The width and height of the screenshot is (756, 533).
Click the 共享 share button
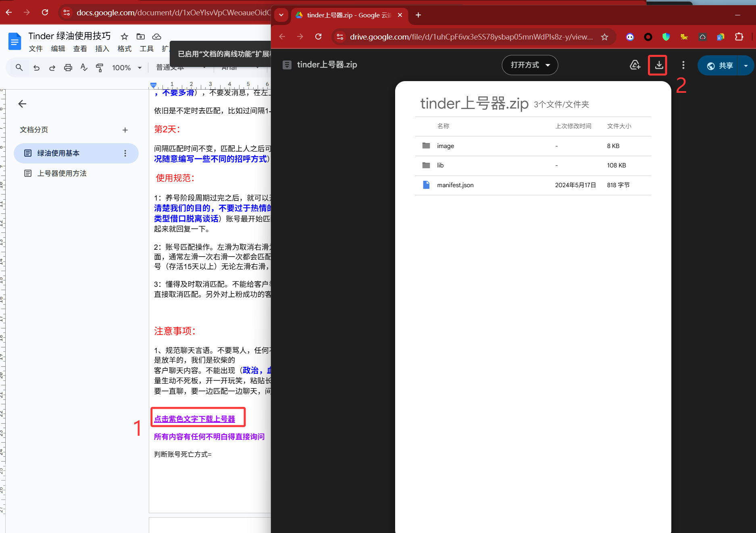click(x=720, y=65)
